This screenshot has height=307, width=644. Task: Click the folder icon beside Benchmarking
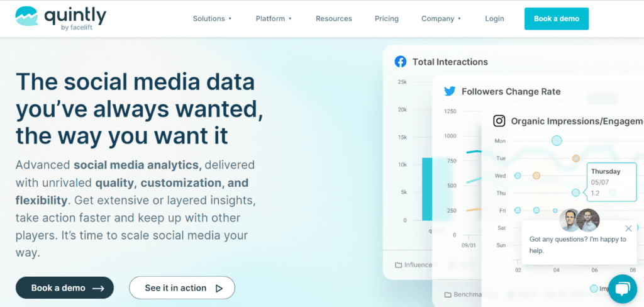pos(448,294)
